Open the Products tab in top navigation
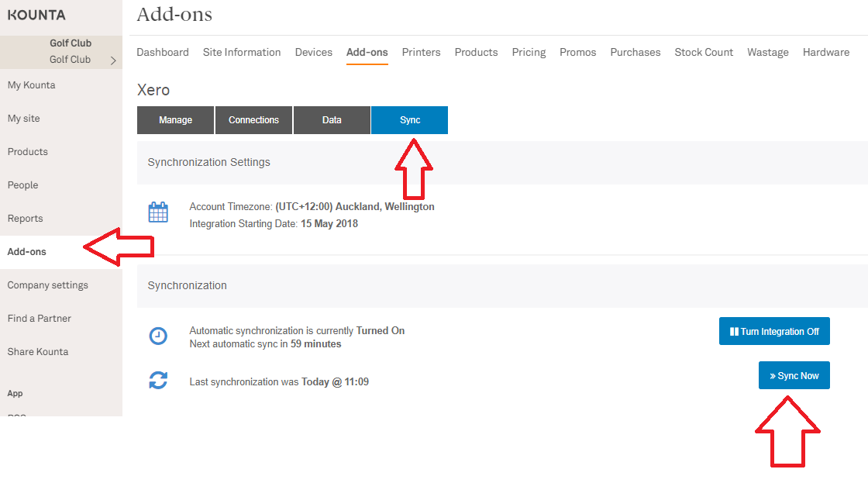Image resolution: width=868 pixels, height=483 pixels. 476,52
